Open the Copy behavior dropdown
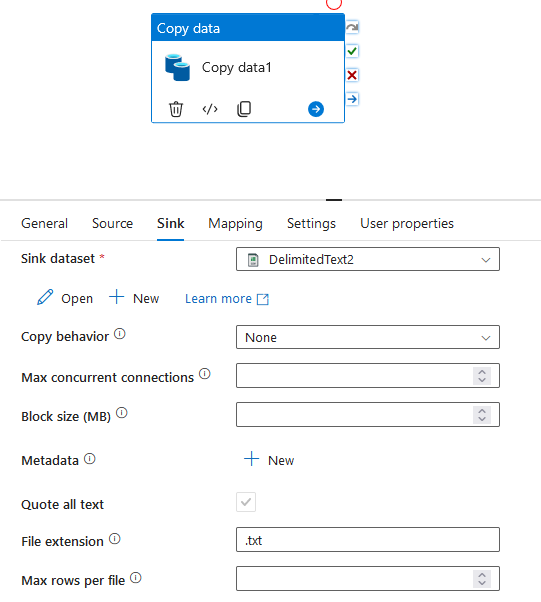 (x=368, y=337)
